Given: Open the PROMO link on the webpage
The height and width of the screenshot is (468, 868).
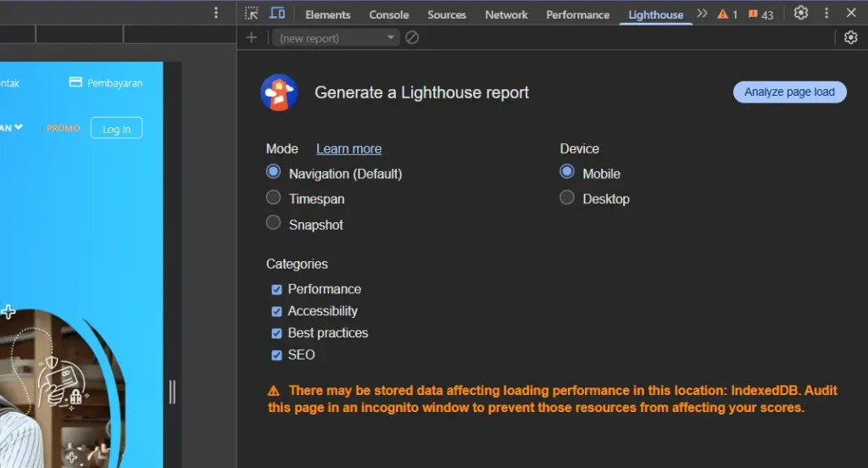Looking at the screenshot, I should click(x=63, y=129).
